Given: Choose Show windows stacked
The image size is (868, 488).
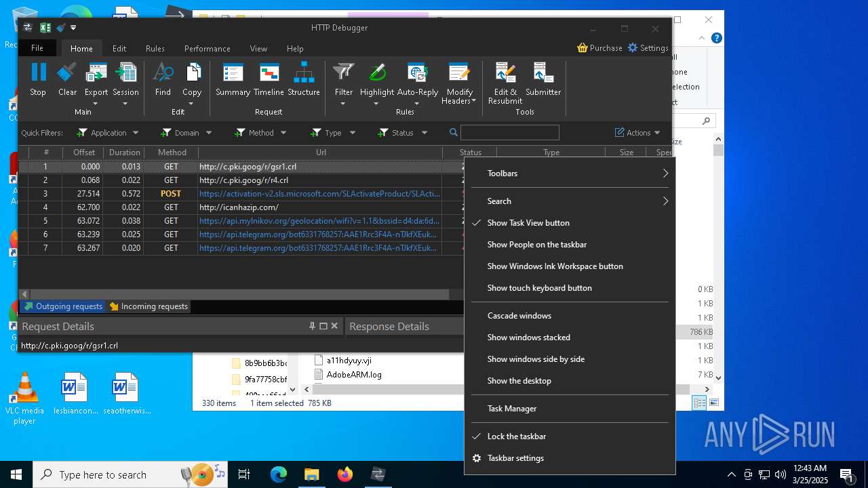Looking at the screenshot, I should (570, 338).
